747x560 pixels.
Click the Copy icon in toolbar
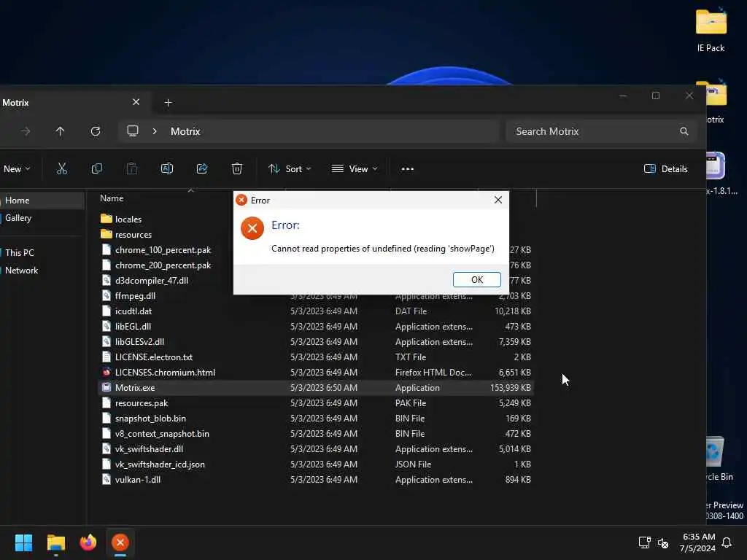[97, 168]
